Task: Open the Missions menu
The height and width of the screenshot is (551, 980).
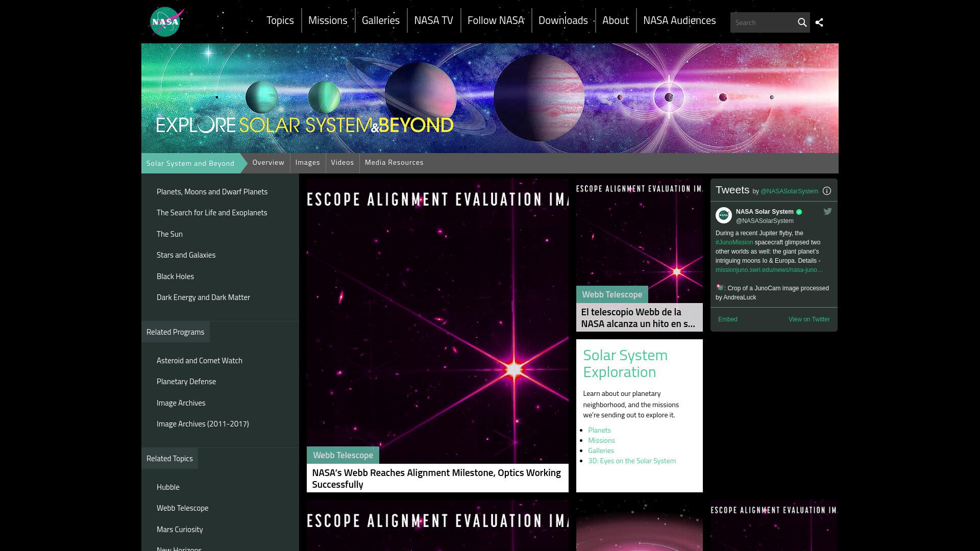Action: (x=328, y=20)
